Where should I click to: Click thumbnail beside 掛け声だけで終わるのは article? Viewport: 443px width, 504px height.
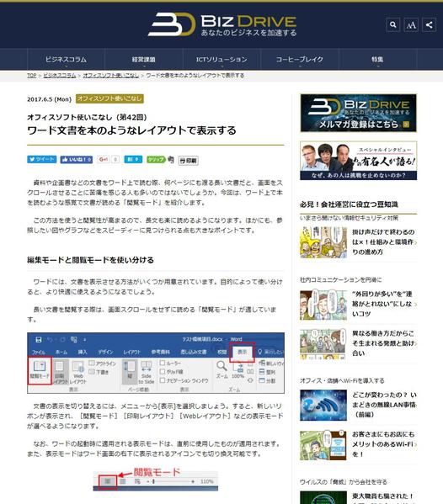pos(323,242)
